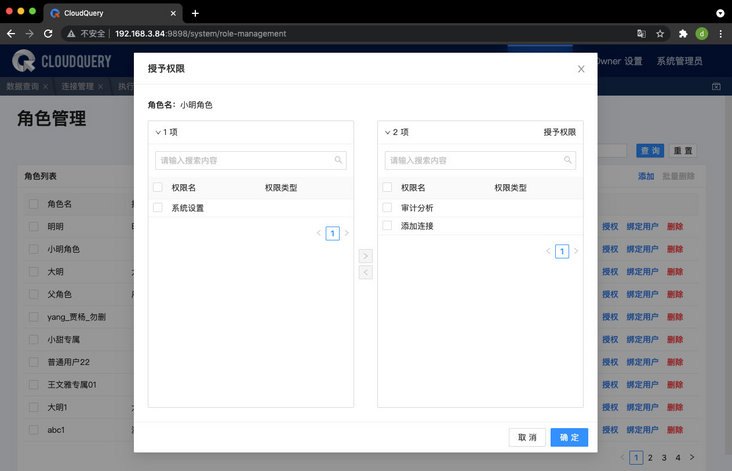Image resolution: width=732 pixels, height=471 pixels.
Task: Go to next page in right panel
Action: point(576,251)
